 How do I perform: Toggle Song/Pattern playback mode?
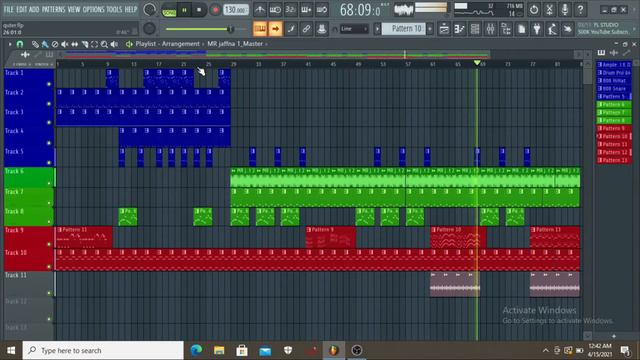[169, 10]
